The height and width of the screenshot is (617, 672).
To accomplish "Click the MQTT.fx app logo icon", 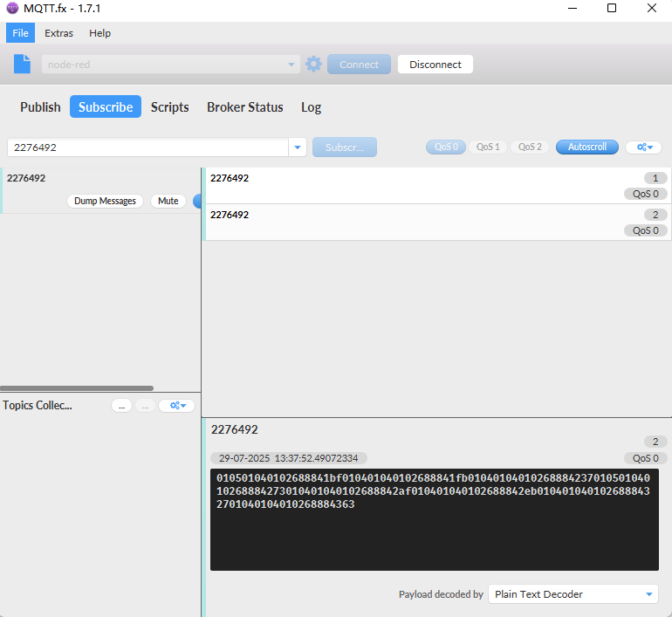I will [12, 8].
